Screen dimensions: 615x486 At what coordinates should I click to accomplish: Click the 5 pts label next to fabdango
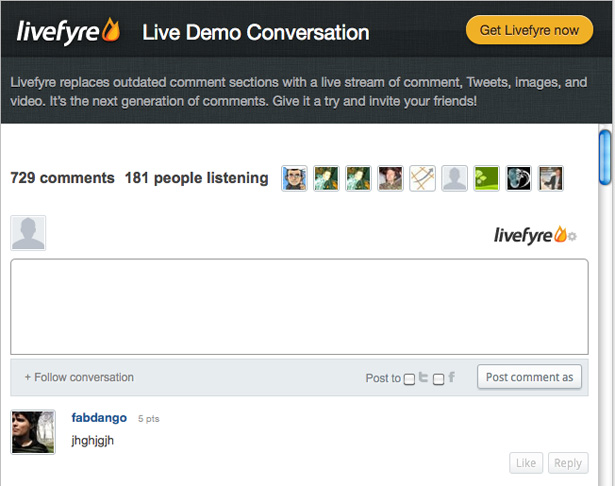[x=149, y=419]
